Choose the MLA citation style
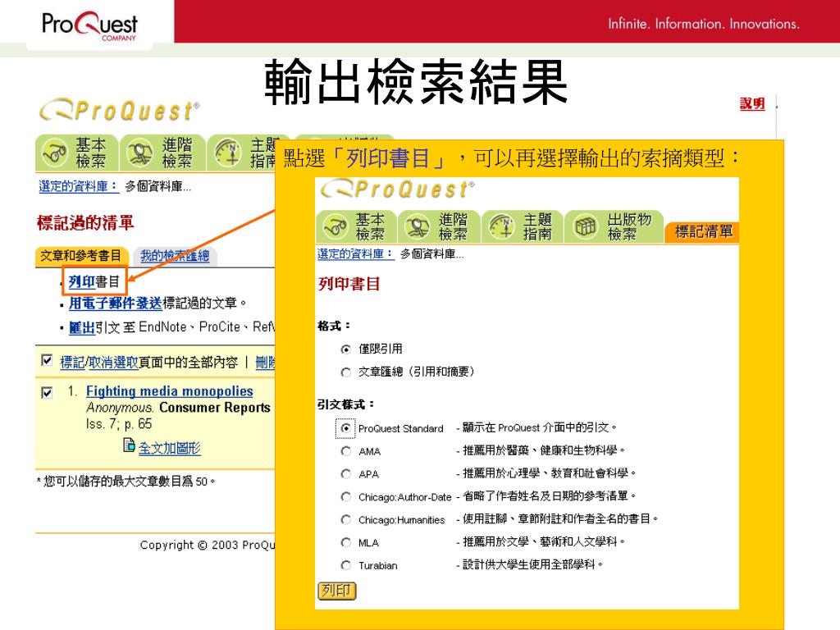This screenshot has height=630, width=840. 346,543
